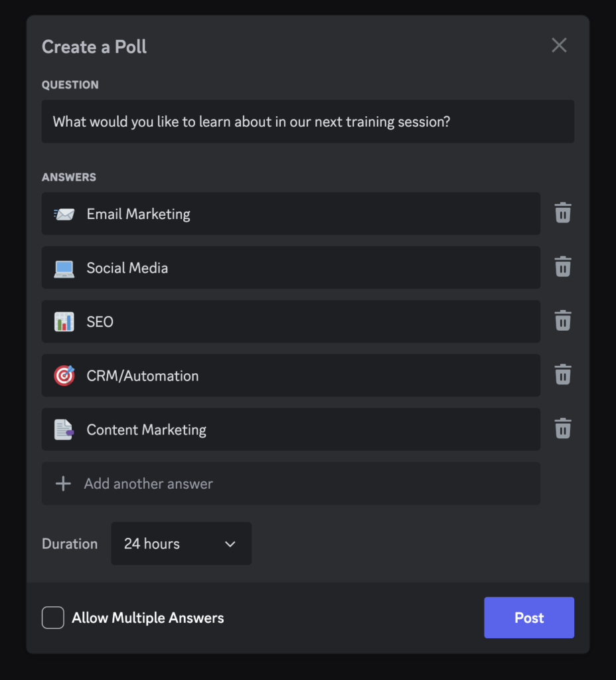Image resolution: width=616 pixels, height=680 pixels.
Task: Enable Allow Multiple Answers
Action: 52,618
